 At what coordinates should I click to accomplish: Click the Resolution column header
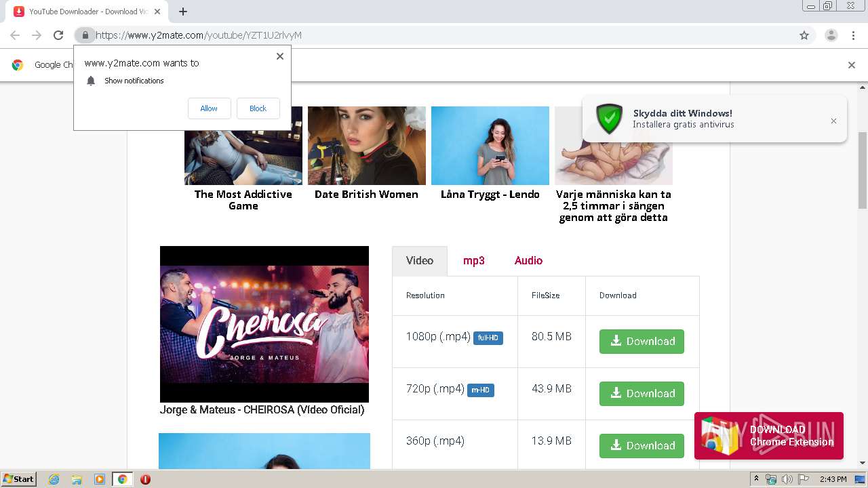425,296
